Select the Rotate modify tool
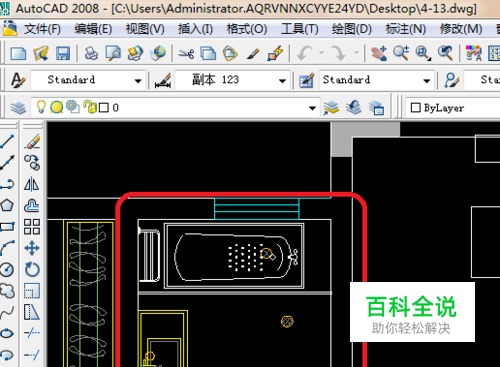Screen dimensions: 500x367 pyautogui.click(x=32, y=269)
